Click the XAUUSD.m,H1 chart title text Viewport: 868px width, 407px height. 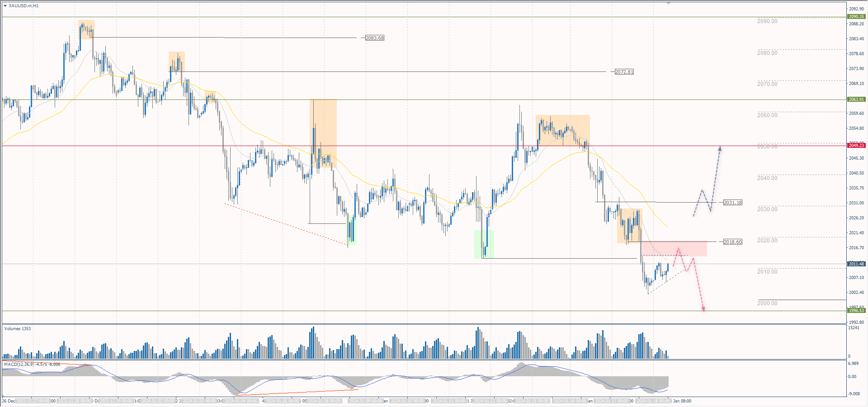click(24, 6)
